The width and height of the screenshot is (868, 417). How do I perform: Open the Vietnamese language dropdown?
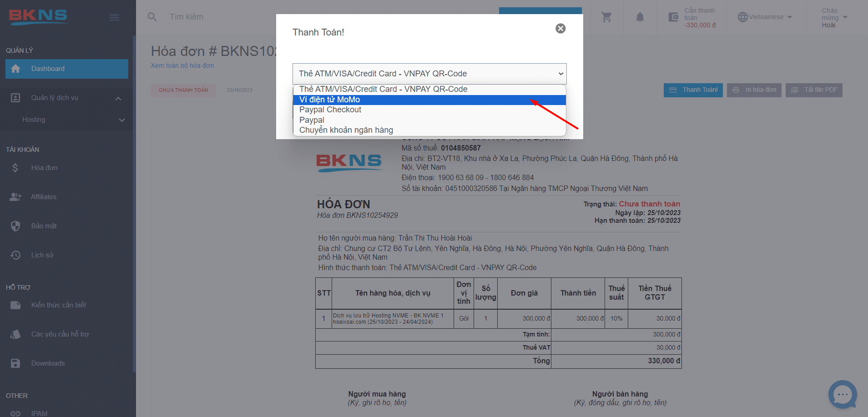point(766,17)
